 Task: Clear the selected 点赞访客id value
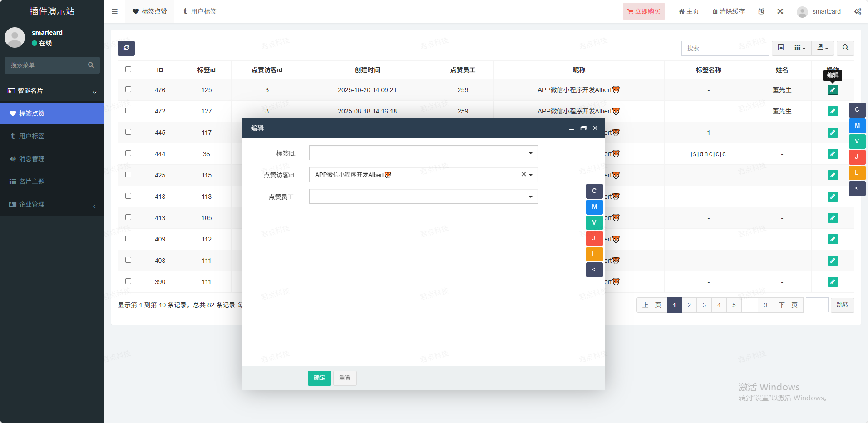[523, 174]
